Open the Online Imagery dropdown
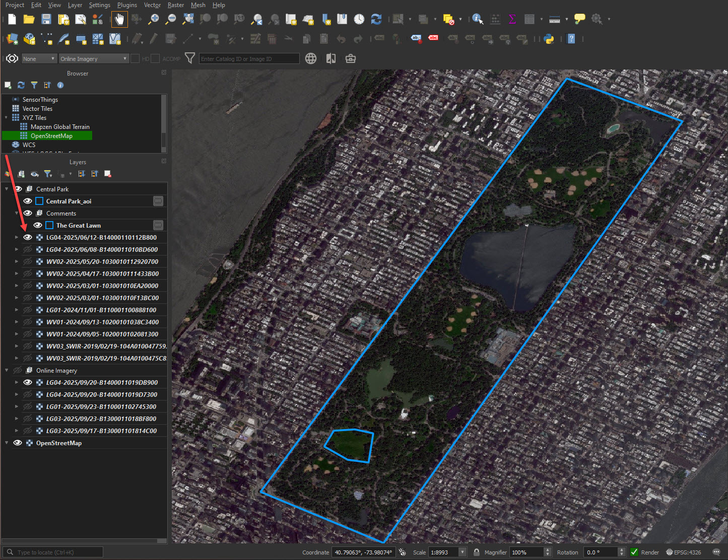Viewport: 728px width, 560px height. 94,58
